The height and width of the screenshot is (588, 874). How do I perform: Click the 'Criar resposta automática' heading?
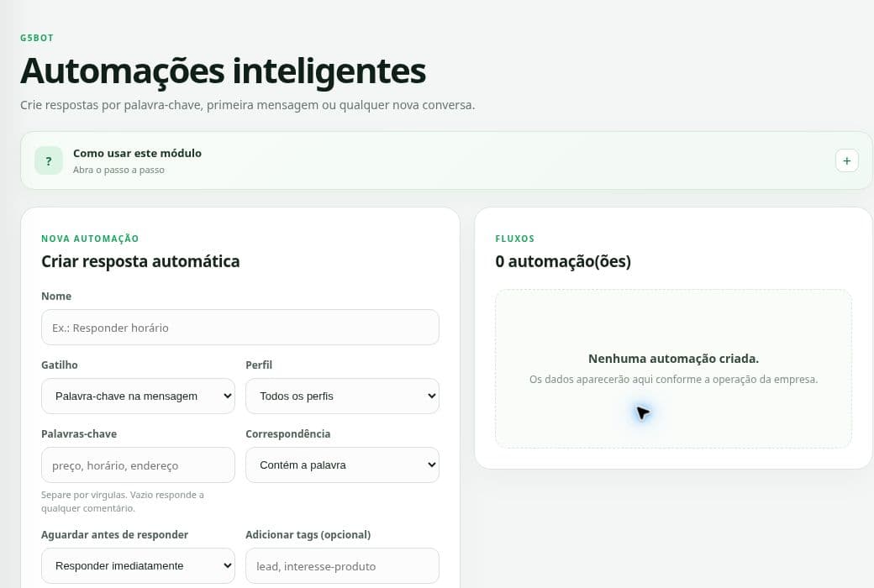[x=140, y=261]
